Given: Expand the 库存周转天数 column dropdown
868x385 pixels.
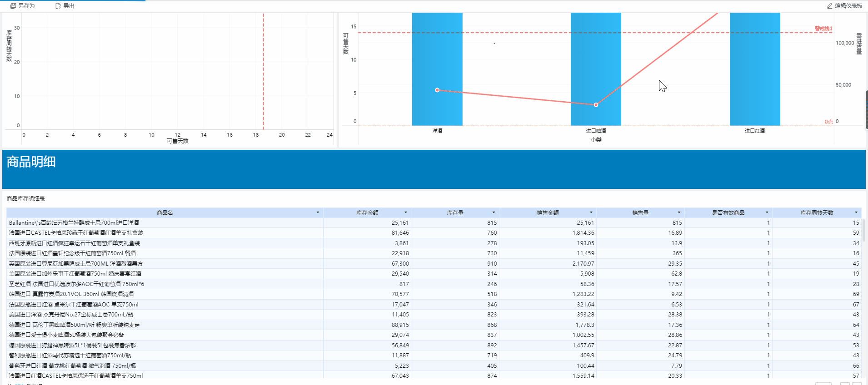Looking at the screenshot, I should click(856, 212).
